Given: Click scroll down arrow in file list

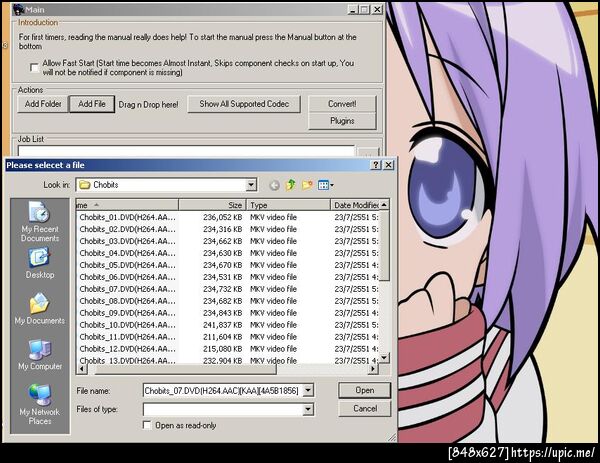Looking at the screenshot, I should tap(384, 358).
